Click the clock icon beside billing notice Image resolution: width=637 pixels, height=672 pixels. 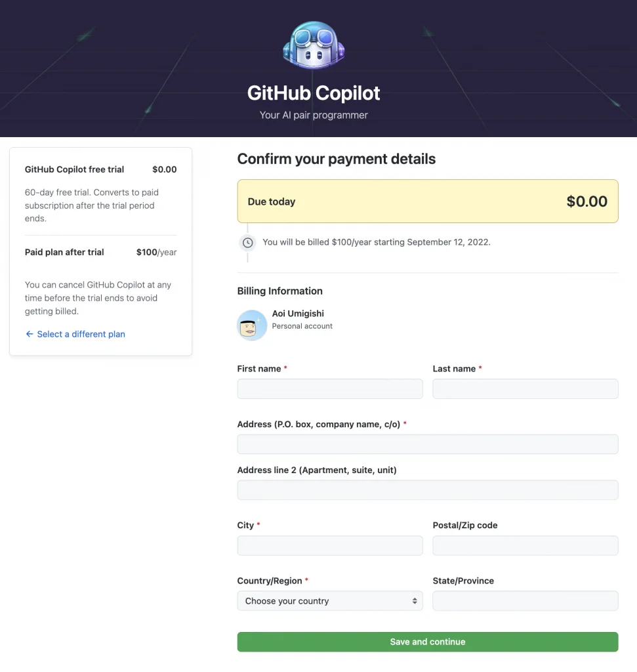[247, 243]
